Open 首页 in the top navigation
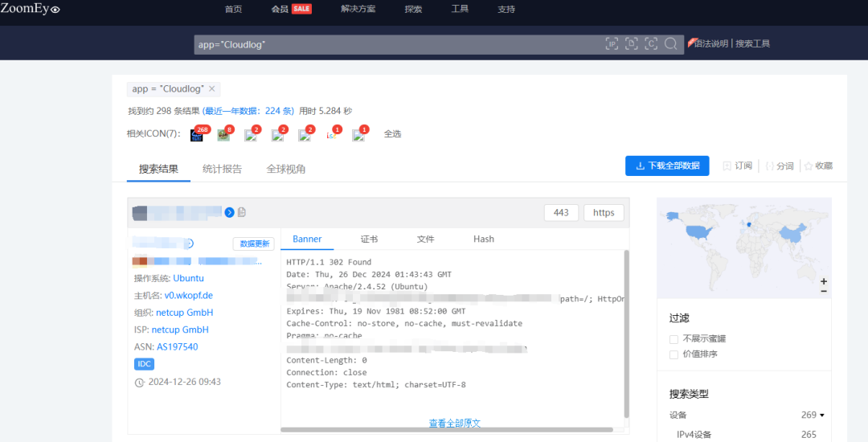Screen dimensions: 868x442 233,10
